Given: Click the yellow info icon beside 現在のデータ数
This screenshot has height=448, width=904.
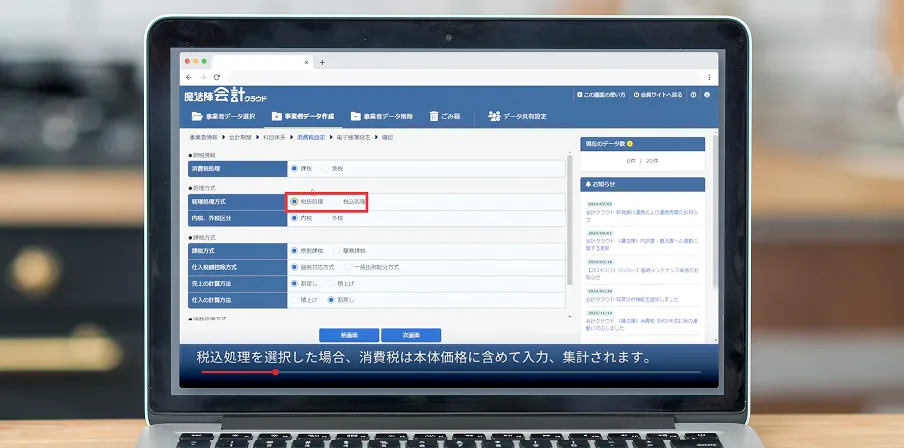Looking at the screenshot, I should tap(630, 144).
